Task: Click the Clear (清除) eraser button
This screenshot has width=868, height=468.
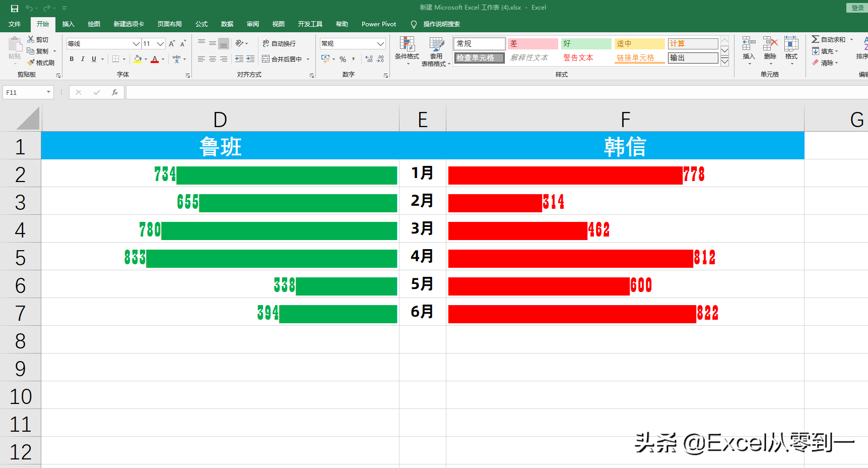Action: click(x=825, y=63)
